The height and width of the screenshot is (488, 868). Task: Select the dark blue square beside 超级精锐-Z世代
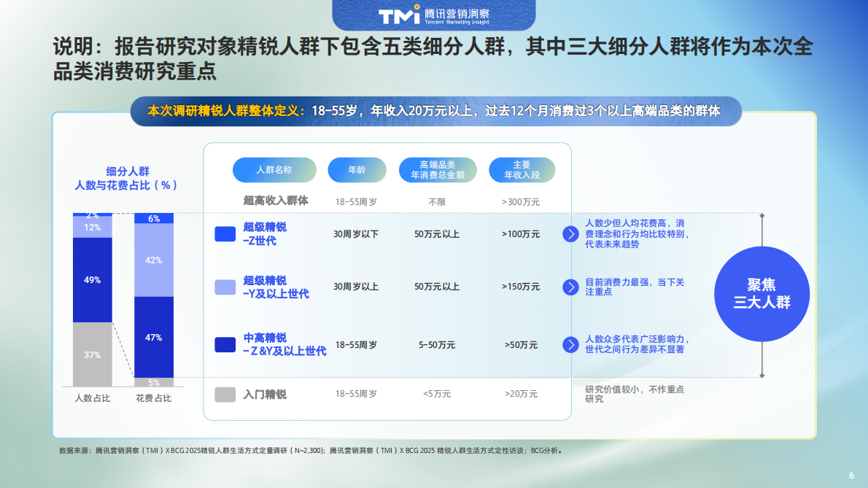(x=224, y=233)
